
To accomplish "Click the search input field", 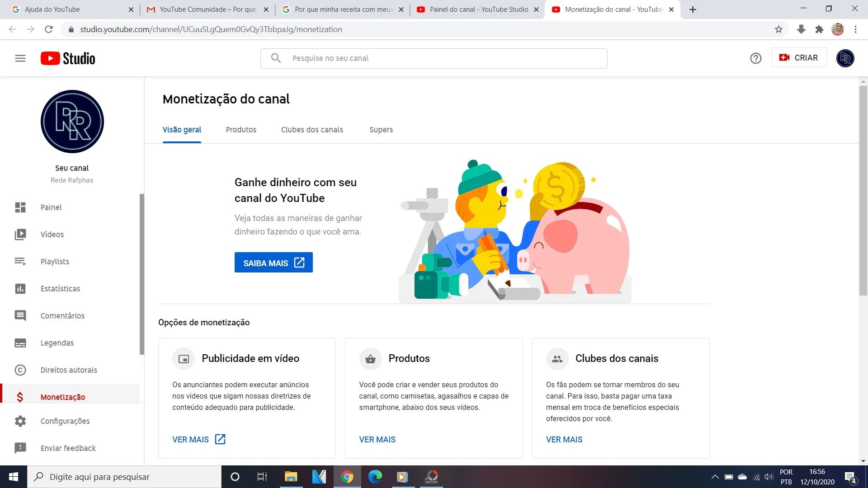I will click(x=434, y=58).
